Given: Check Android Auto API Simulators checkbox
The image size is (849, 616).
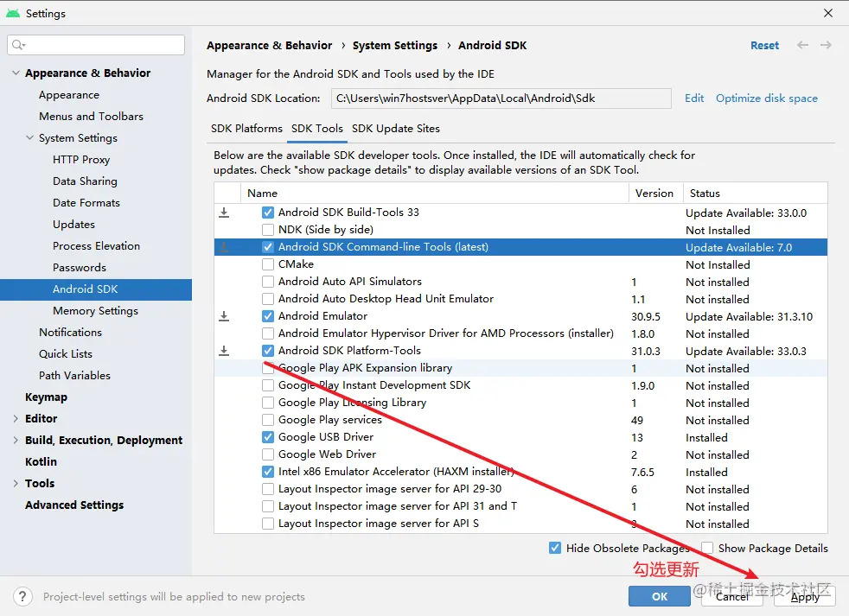Looking at the screenshot, I should pos(267,282).
